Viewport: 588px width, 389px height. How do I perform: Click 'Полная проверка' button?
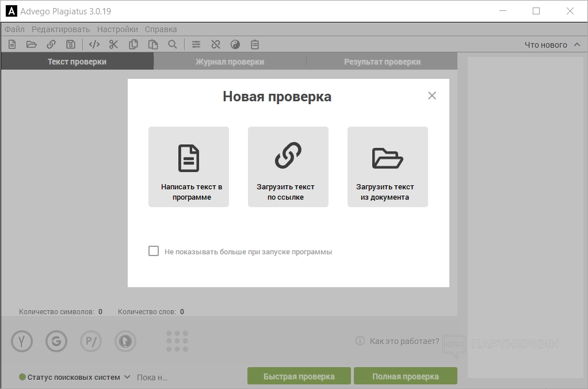[405, 376]
